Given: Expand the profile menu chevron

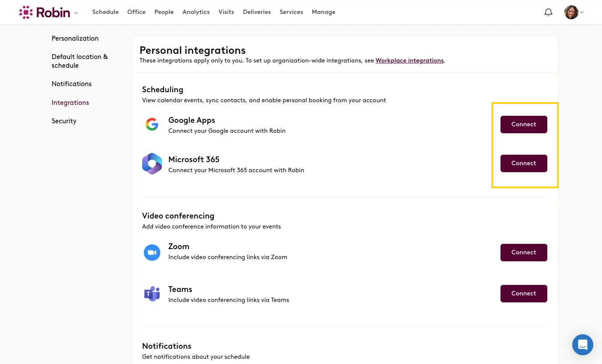Looking at the screenshot, I should (582, 13).
